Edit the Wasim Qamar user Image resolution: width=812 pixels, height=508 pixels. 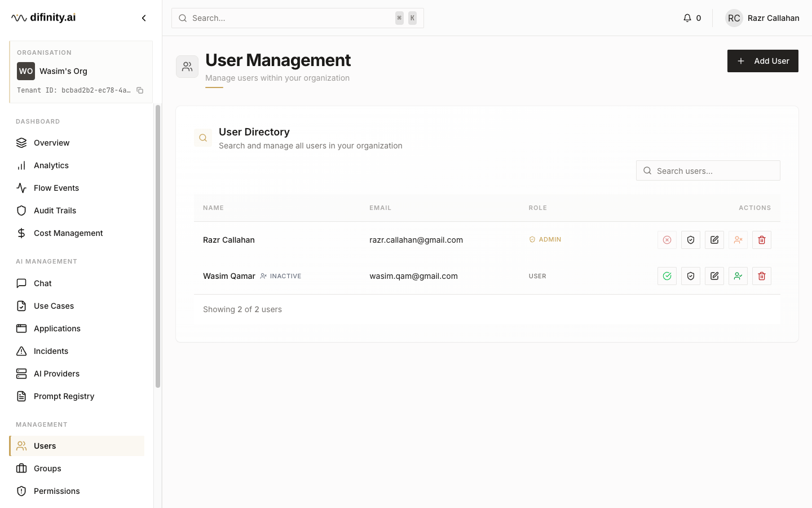[714, 276]
